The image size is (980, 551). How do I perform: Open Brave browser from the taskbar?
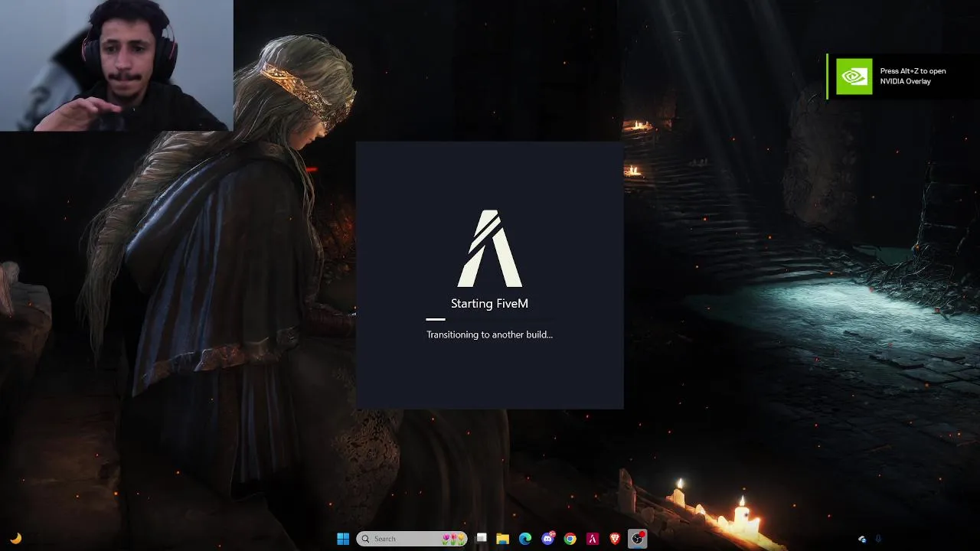(x=615, y=539)
